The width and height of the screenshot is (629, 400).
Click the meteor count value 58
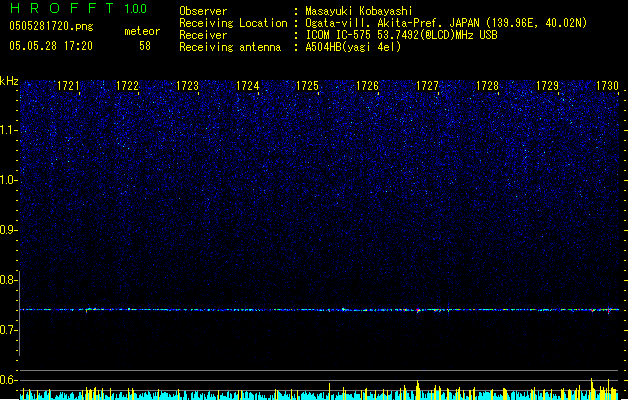tap(145, 46)
